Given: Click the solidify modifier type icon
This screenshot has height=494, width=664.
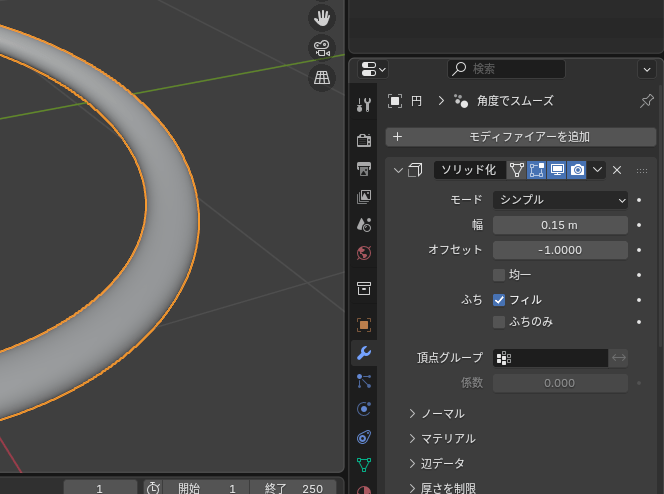Looking at the screenshot, I should point(415,170).
